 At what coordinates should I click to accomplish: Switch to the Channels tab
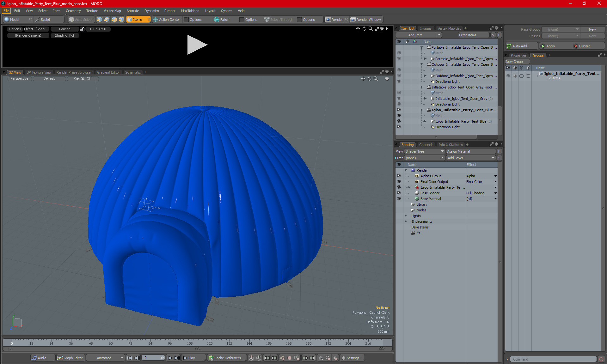pos(426,145)
